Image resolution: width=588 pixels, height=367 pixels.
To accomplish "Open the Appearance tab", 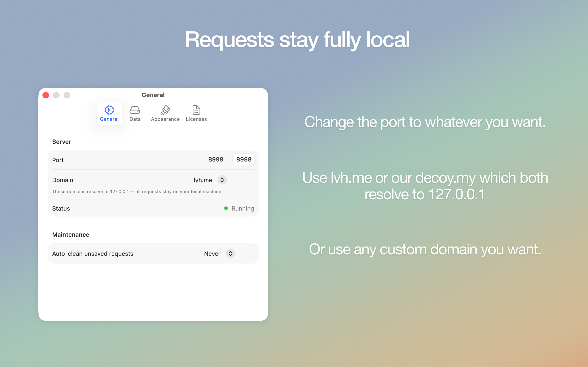I will pyautogui.click(x=165, y=113).
